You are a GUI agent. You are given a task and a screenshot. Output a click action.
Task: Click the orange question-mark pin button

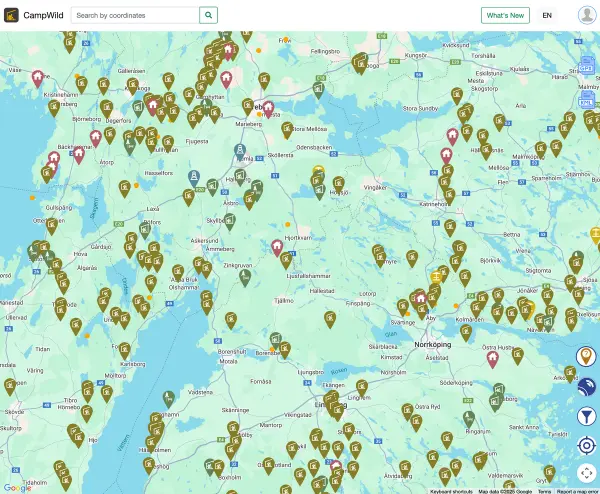(x=586, y=356)
